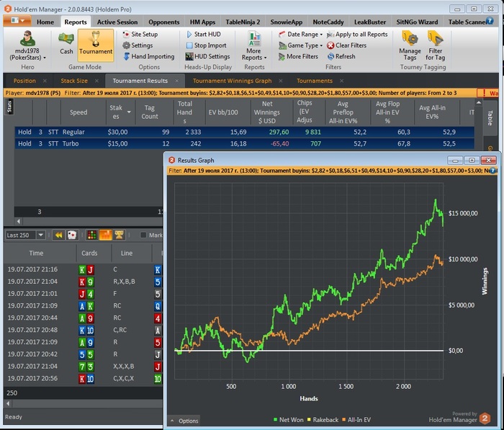Close the Position report tab
The image size is (504, 430).
tap(45, 81)
